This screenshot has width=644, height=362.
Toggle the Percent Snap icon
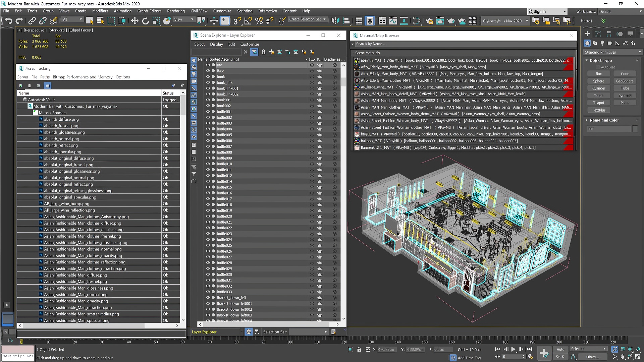coord(259,21)
